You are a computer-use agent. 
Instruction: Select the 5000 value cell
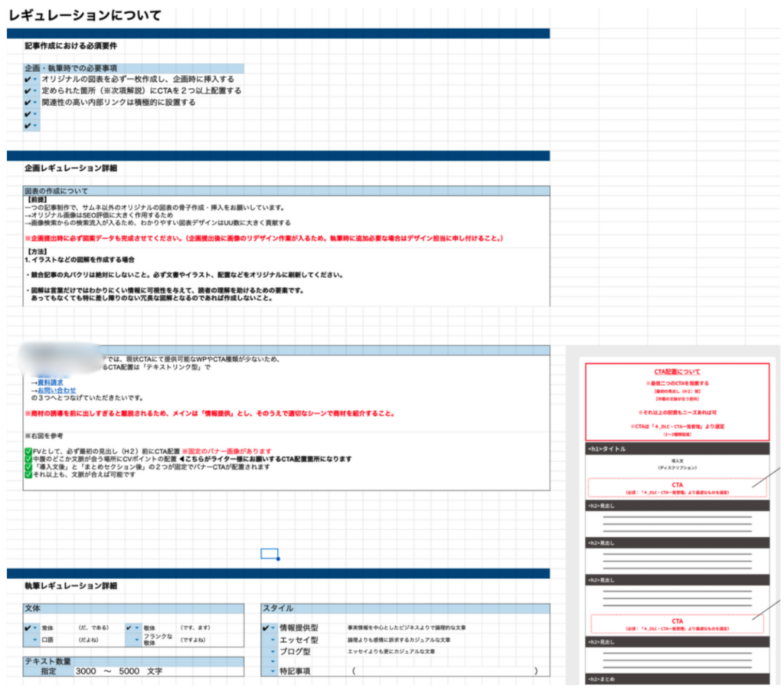click(129, 671)
